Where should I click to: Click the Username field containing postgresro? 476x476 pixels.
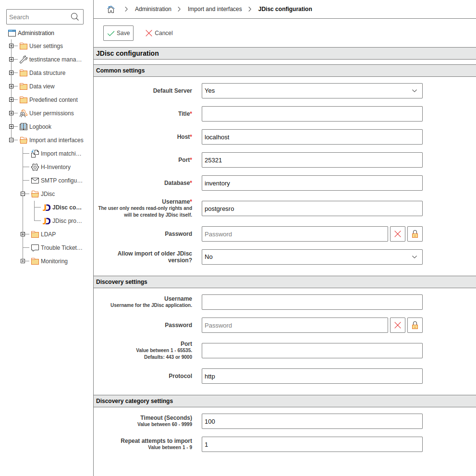[312, 208]
